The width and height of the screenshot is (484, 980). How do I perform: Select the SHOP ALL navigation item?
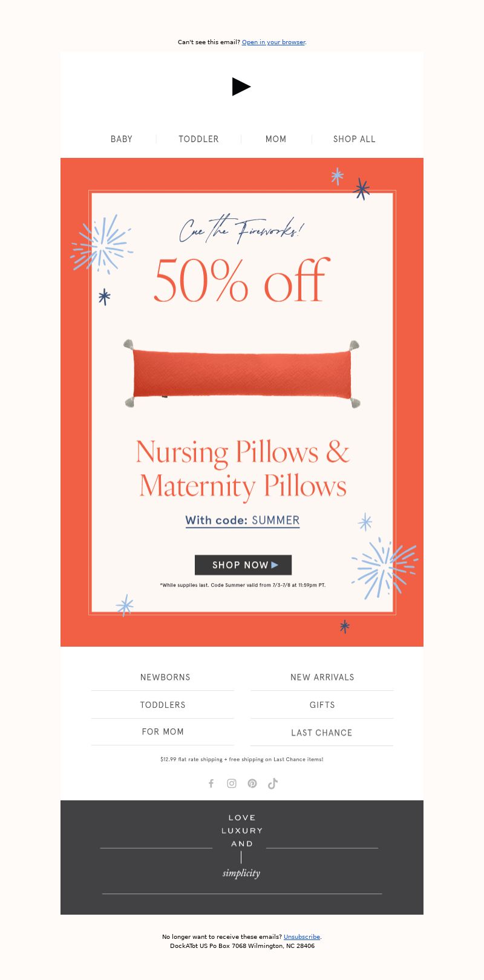pyautogui.click(x=355, y=139)
